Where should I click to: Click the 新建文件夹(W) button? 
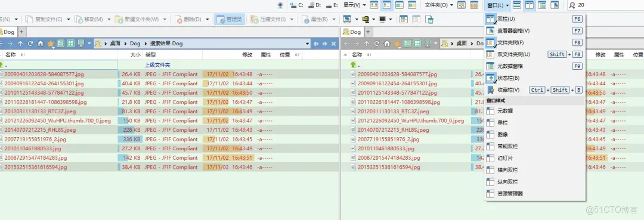[137, 19]
